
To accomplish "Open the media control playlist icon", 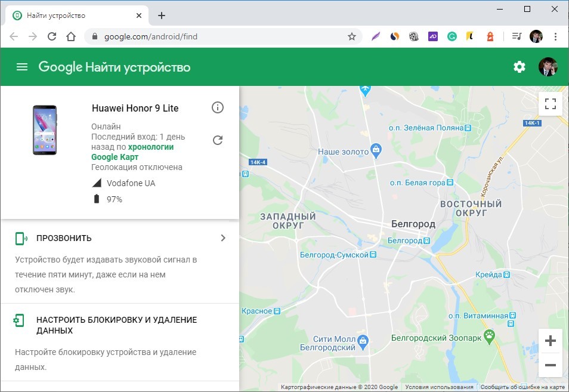I will pyautogui.click(x=517, y=36).
